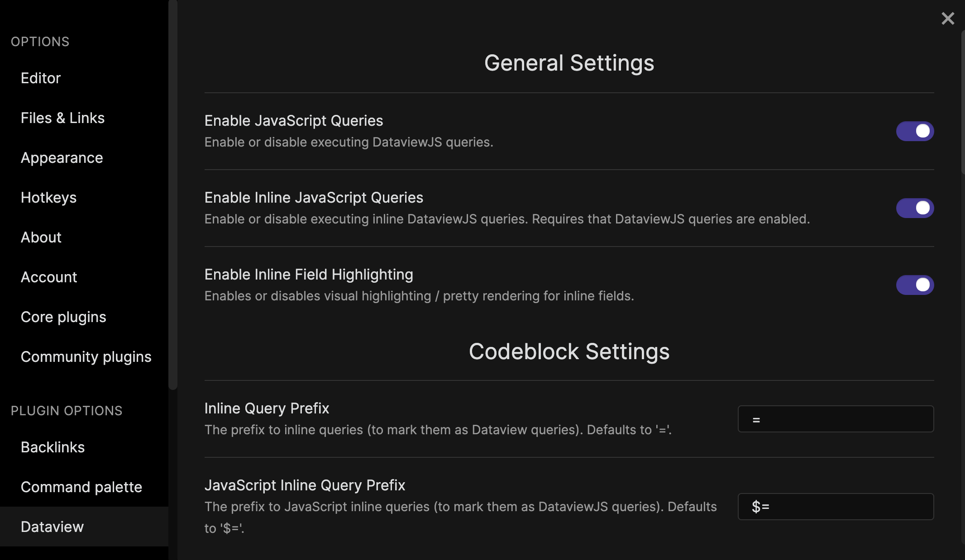The width and height of the screenshot is (965, 560).
Task: Open Editor settings section
Action: 41,78
